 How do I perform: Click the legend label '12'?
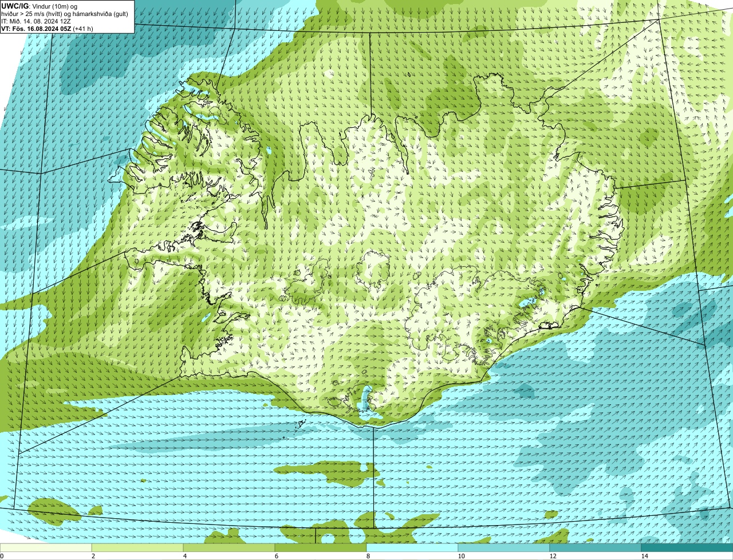tap(553, 556)
